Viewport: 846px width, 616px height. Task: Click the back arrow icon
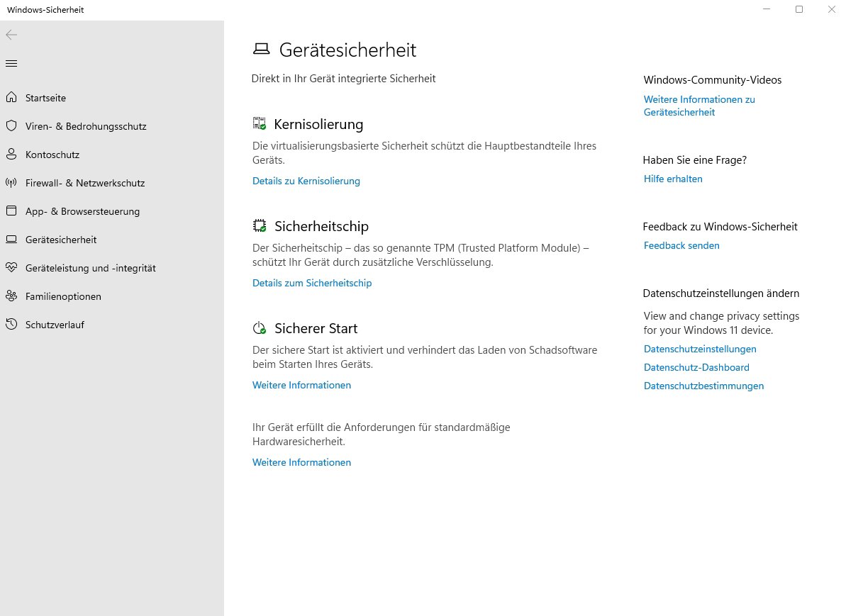(11, 34)
